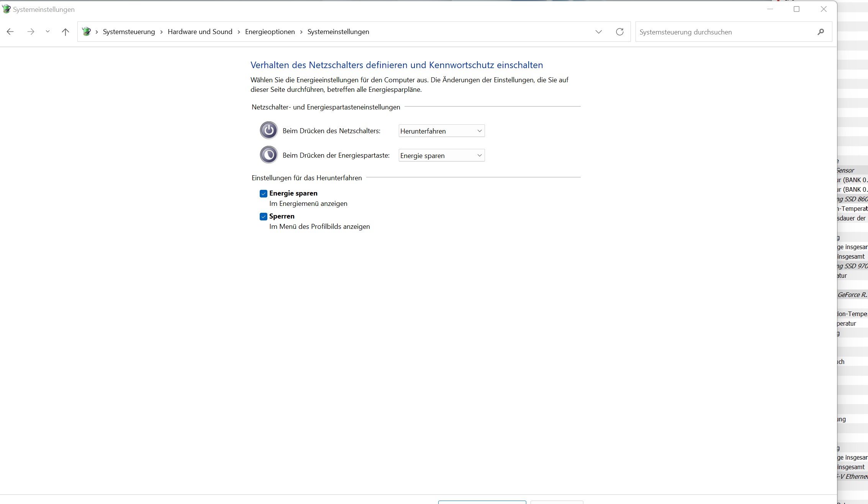Image resolution: width=868 pixels, height=504 pixels.
Task: Click the sleep button moon icon
Action: click(x=269, y=155)
